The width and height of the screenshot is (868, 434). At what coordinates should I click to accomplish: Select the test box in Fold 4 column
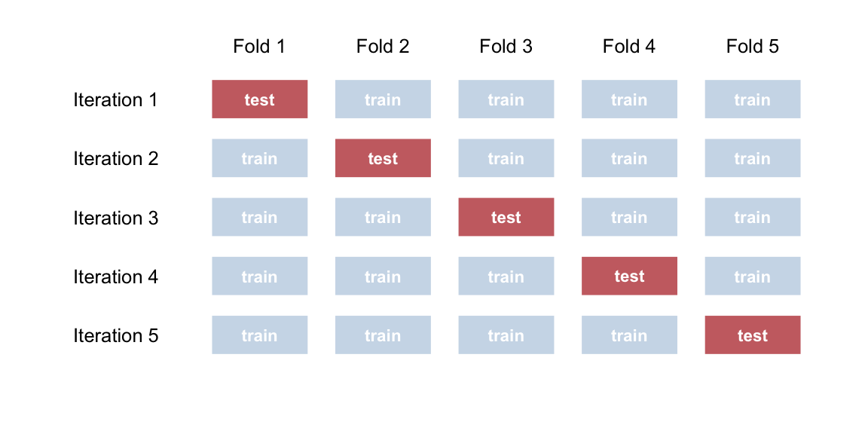629,276
